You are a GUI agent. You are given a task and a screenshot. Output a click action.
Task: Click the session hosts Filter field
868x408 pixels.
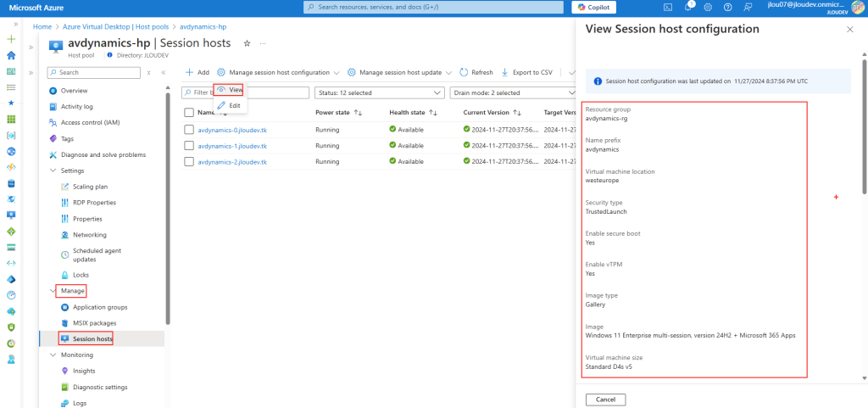(x=245, y=92)
